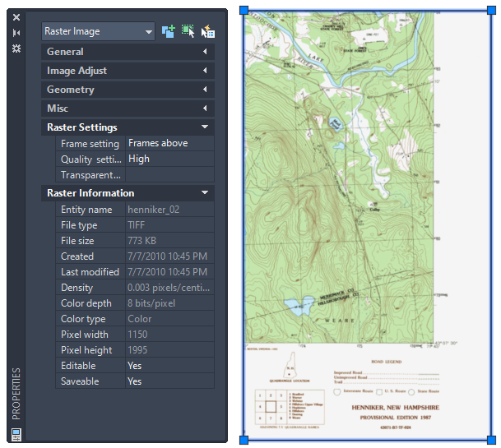501x448 pixels.
Task: Click the empty Transparent value field
Action: 169,174
